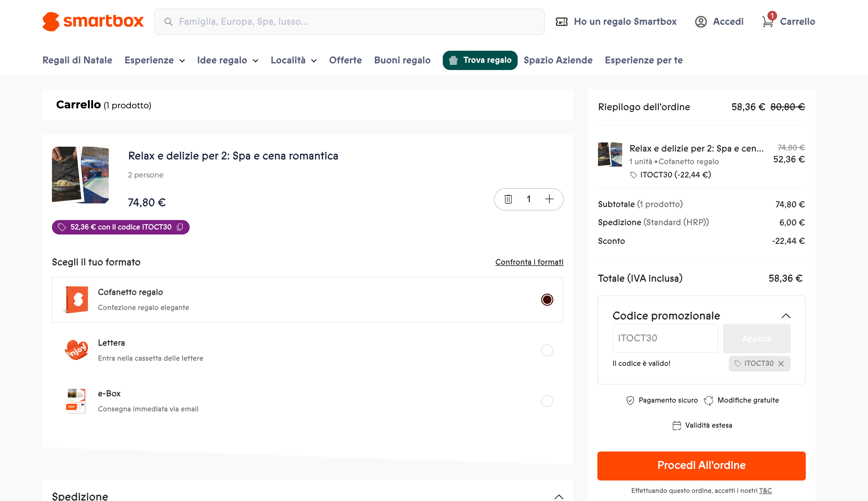Focus the main search field
Screen dimensions: 868x501
pos(349,22)
